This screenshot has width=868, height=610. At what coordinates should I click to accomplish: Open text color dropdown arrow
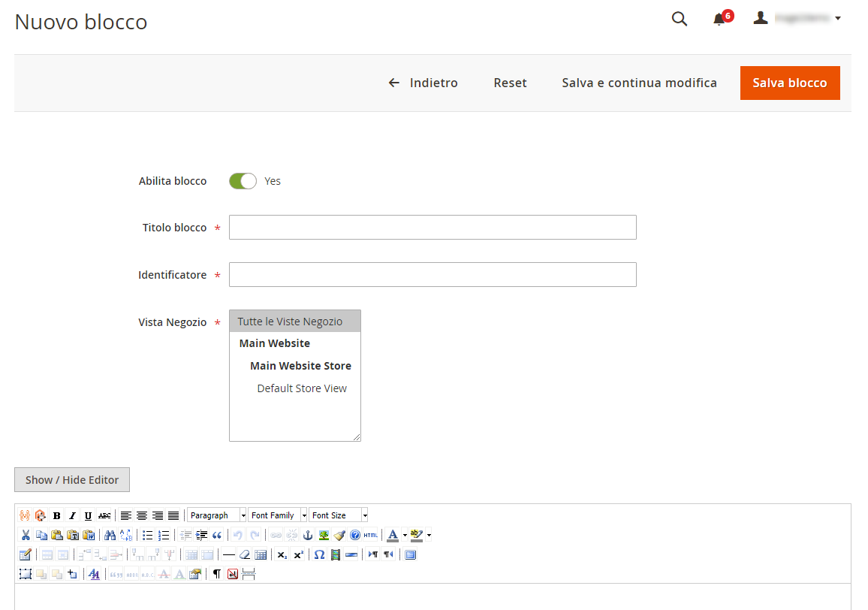(x=405, y=535)
